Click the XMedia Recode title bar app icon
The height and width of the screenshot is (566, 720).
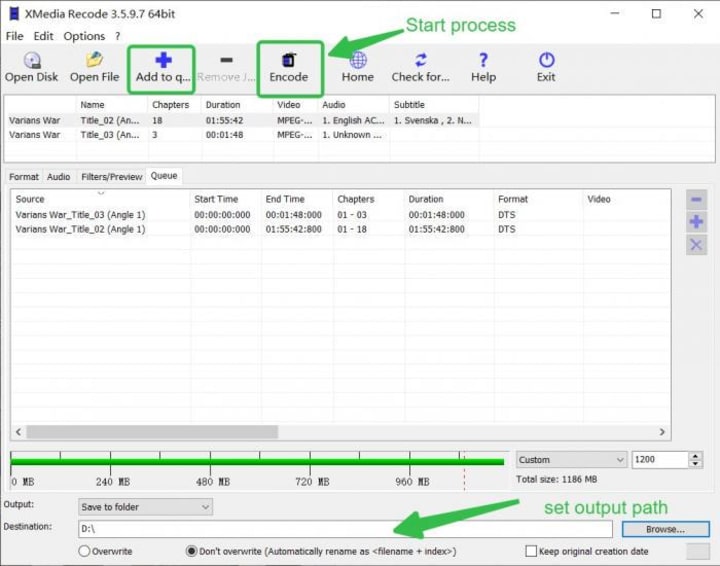[14, 14]
